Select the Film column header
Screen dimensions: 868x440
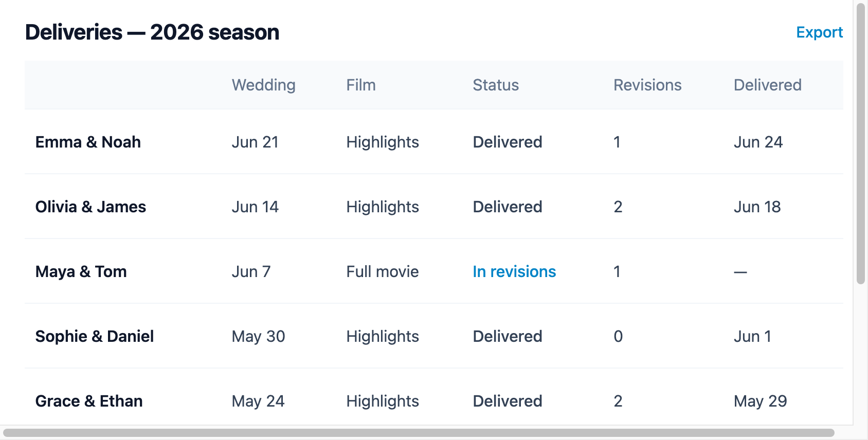click(361, 85)
